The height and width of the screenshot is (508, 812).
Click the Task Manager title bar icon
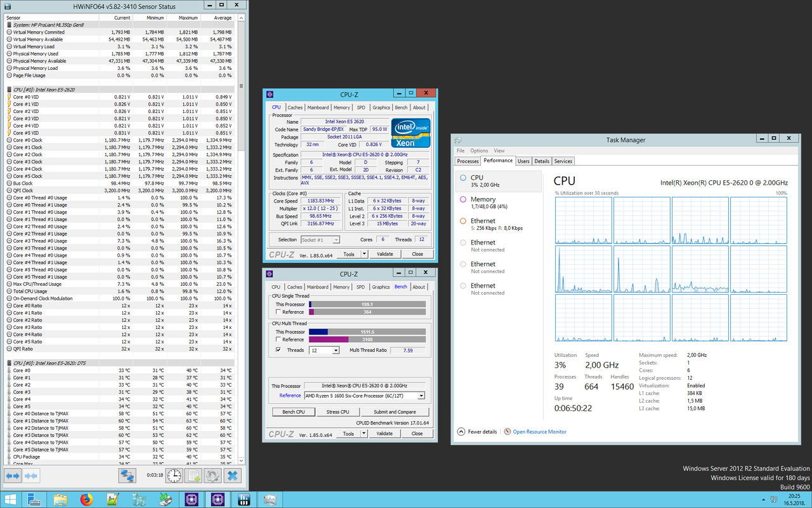tap(459, 140)
